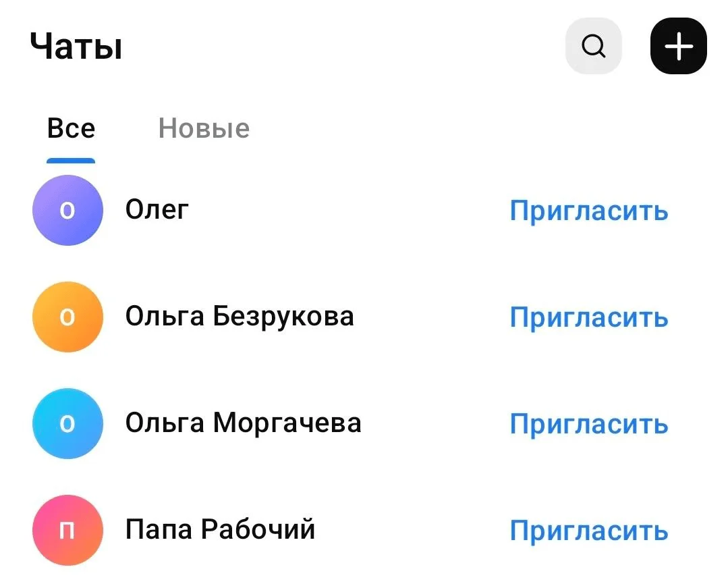Click the blue underline below Все tab
The width and height of the screenshot is (728, 586).
click(x=71, y=161)
